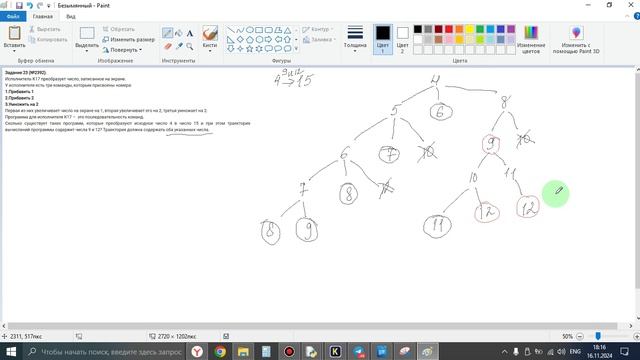640x360 pixels.
Task: Open Google Chrome from taskbar
Action: pos(220,351)
